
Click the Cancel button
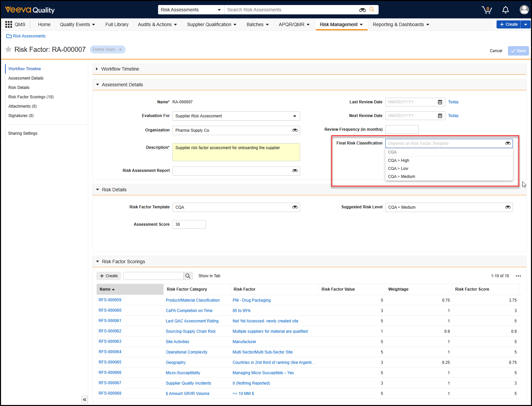point(496,51)
